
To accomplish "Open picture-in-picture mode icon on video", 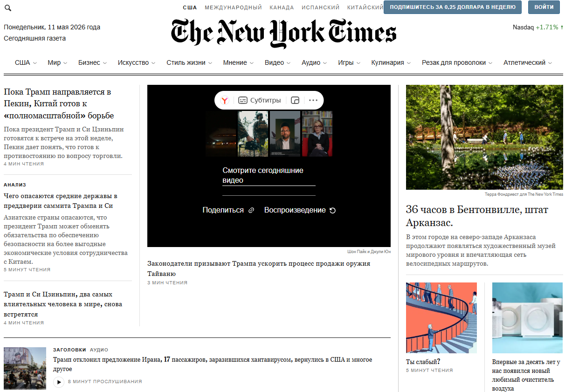I will [295, 100].
